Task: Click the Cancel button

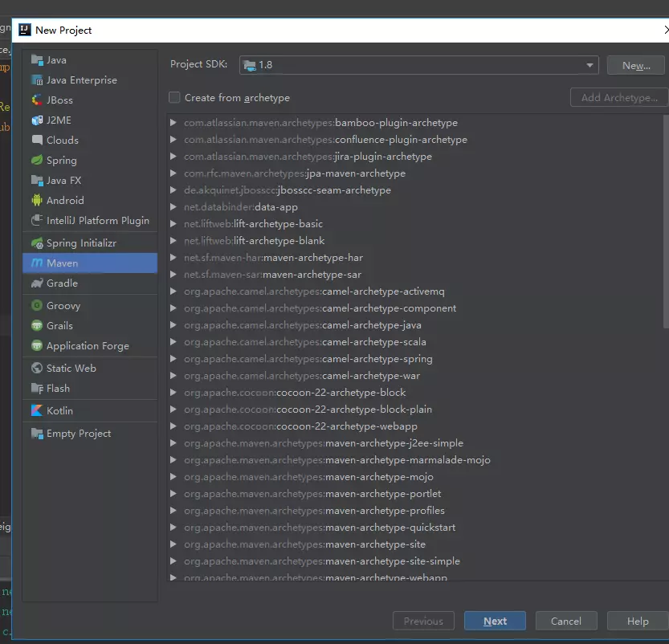Action: click(x=566, y=621)
